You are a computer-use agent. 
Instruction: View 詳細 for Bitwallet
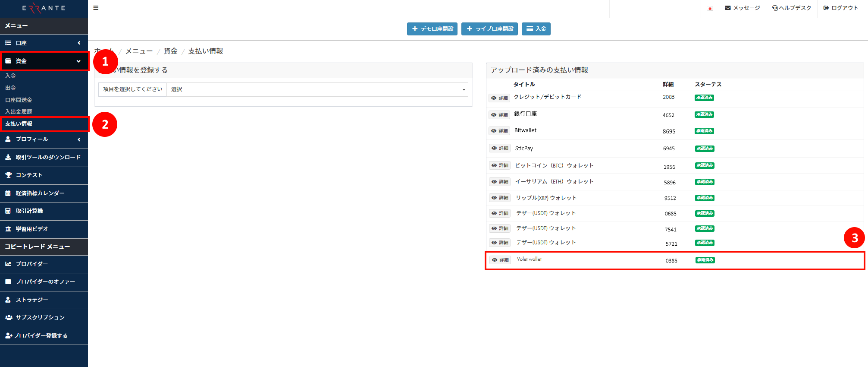click(x=499, y=131)
